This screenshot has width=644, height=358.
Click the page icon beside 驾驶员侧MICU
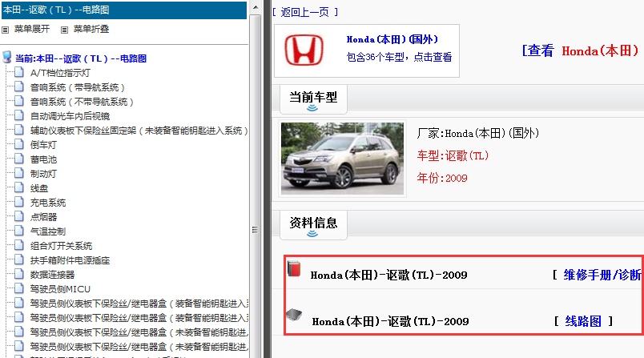19,288
